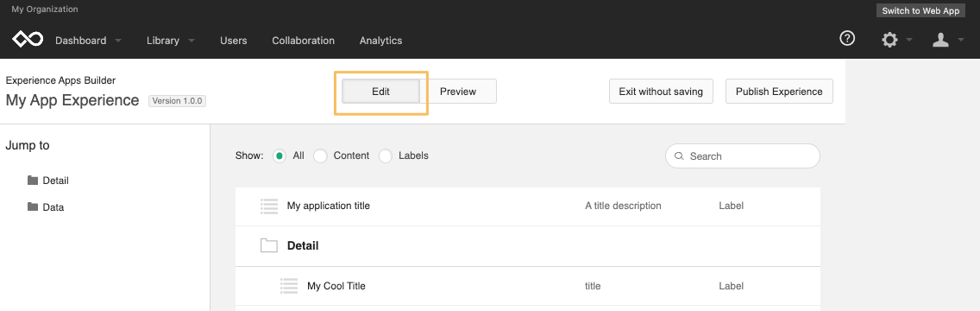Switch to Preview mode
The image size is (980, 311).
pyautogui.click(x=458, y=92)
